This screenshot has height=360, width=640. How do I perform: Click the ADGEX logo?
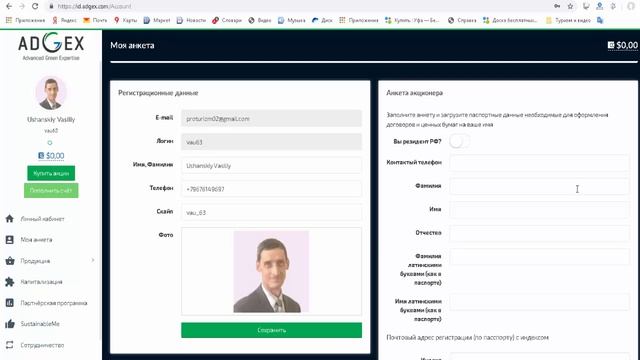pos(51,46)
